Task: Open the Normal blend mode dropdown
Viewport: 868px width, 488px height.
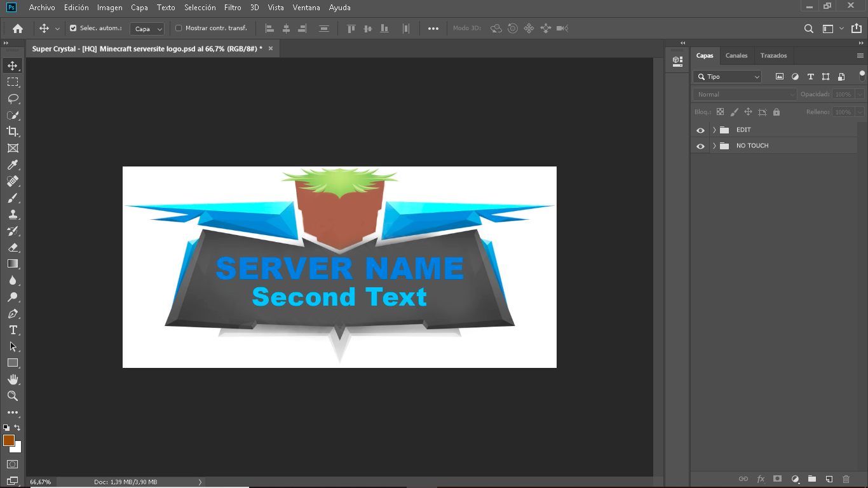Action: tap(745, 94)
